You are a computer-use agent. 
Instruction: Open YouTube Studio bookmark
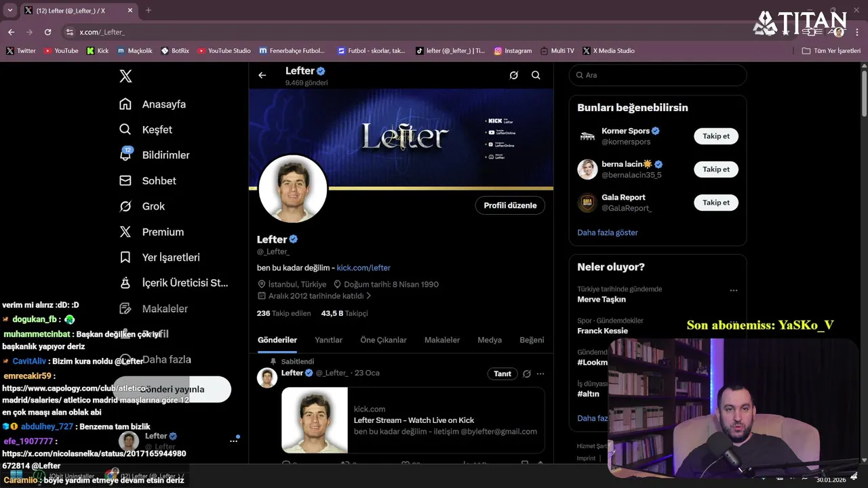(x=224, y=51)
